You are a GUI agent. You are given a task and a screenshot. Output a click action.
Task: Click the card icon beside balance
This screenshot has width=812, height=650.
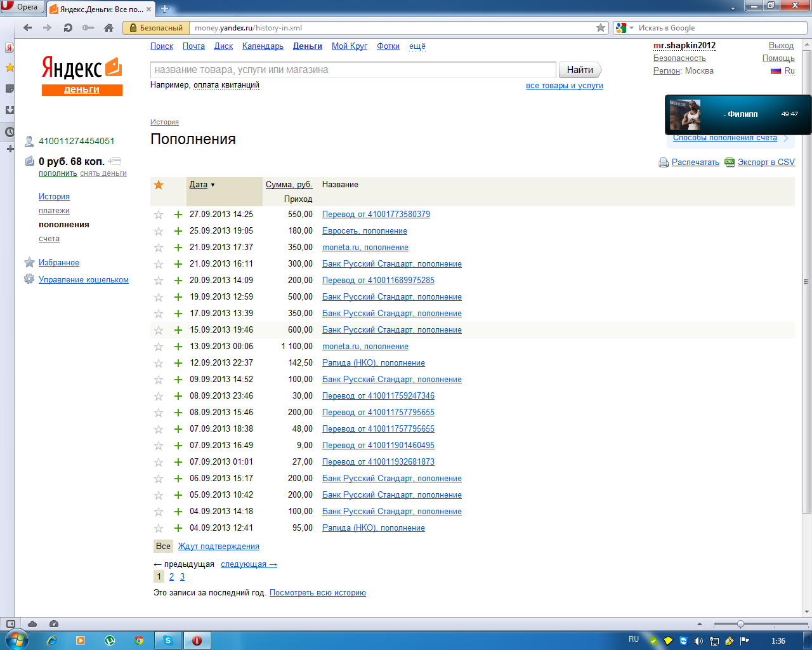point(115,161)
